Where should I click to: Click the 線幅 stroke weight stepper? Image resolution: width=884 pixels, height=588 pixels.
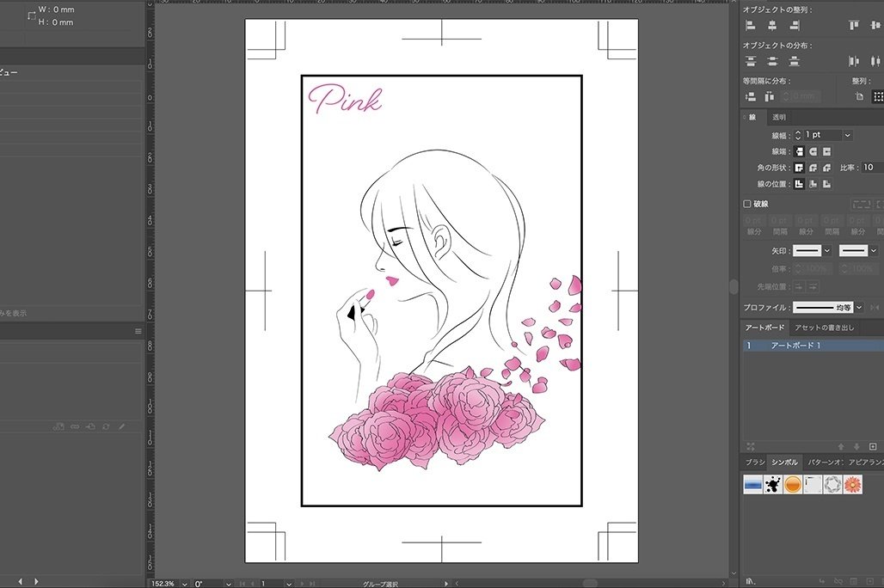tap(798, 135)
